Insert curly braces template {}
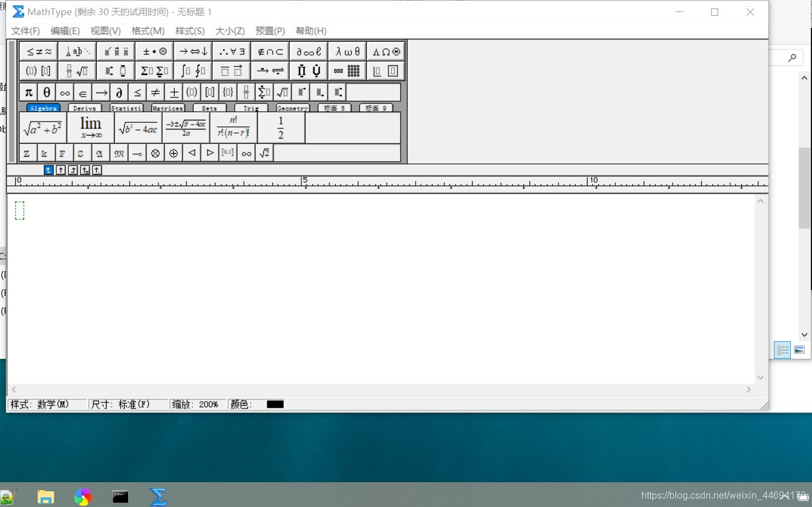The width and height of the screenshot is (812, 507). pos(228,93)
